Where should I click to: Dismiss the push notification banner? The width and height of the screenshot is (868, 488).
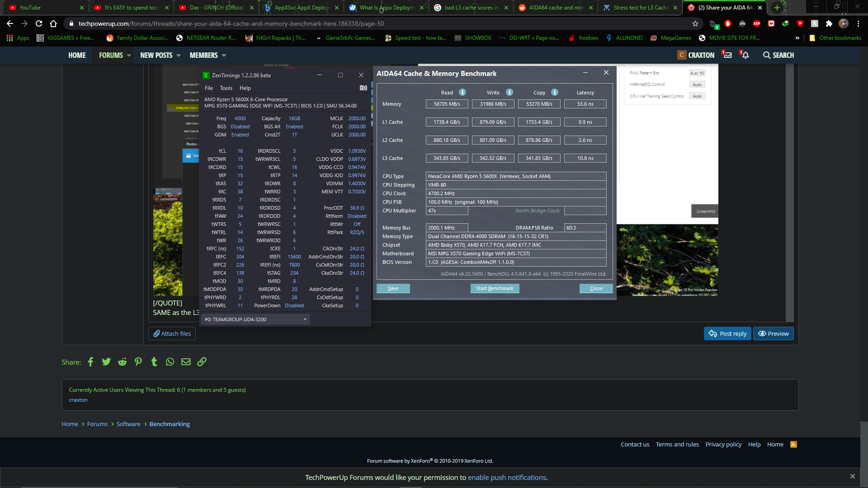pos(852,476)
